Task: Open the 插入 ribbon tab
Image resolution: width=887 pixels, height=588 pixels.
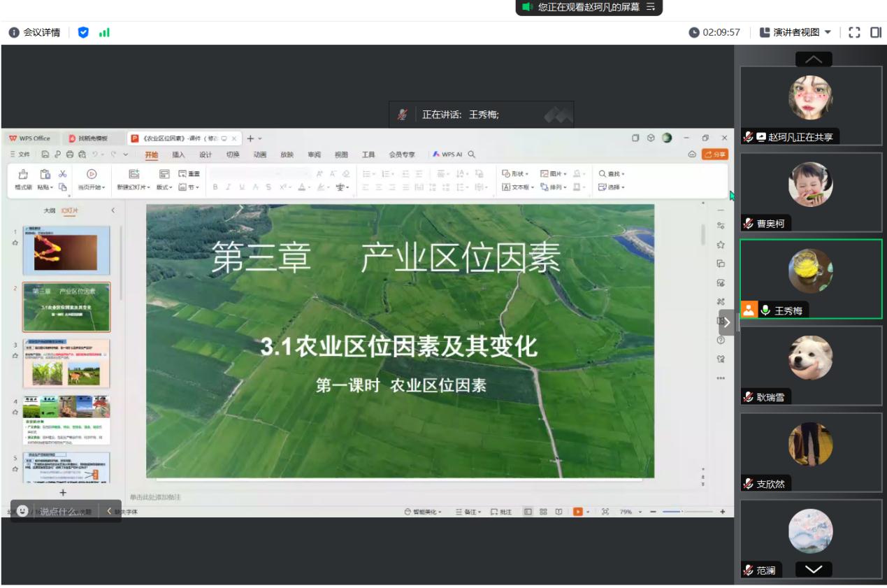Action: click(179, 155)
